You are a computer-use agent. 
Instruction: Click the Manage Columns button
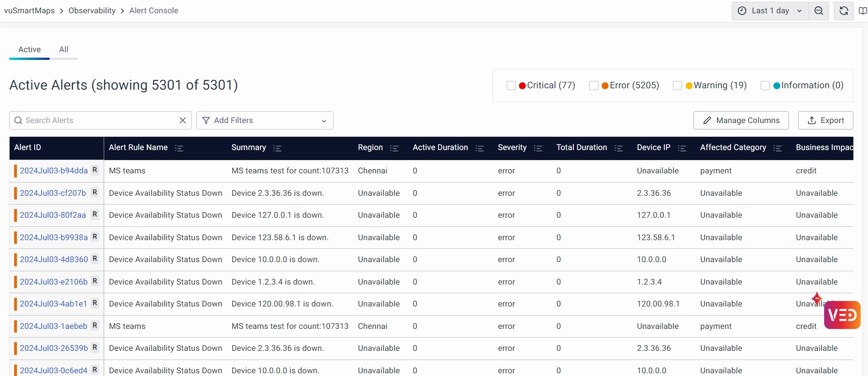[x=741, y=120]
